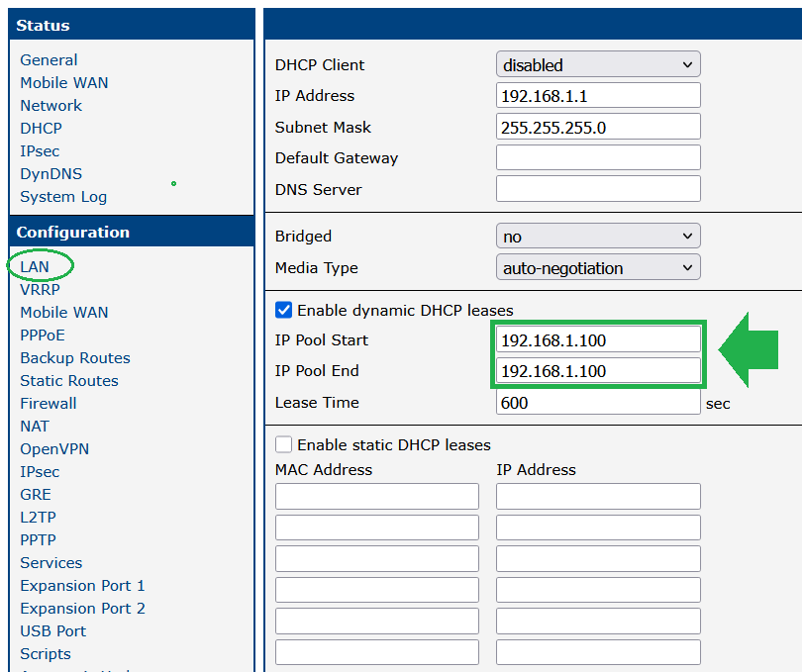
Task: Open Expansion Port 1 settings
Action: (x=82, y=586)
